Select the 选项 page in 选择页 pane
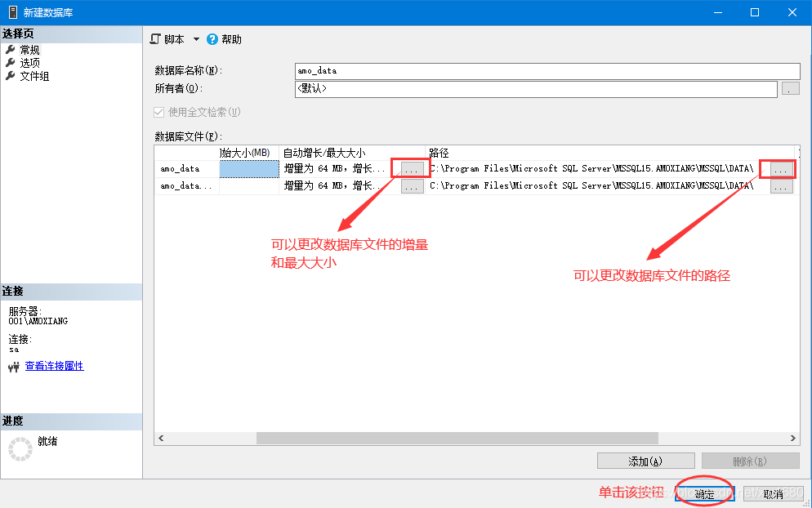The width and height of the screenshot is (812, 508). point(30,61)
